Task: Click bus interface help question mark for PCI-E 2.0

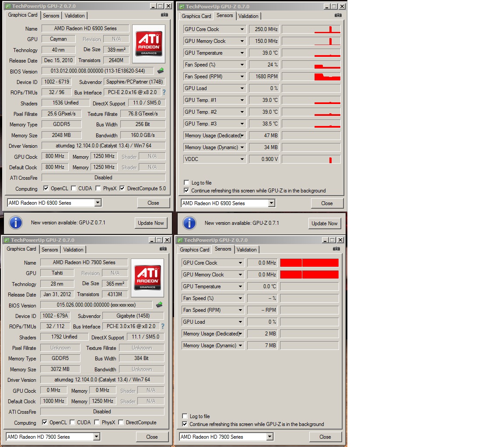Action: point(164,92)
